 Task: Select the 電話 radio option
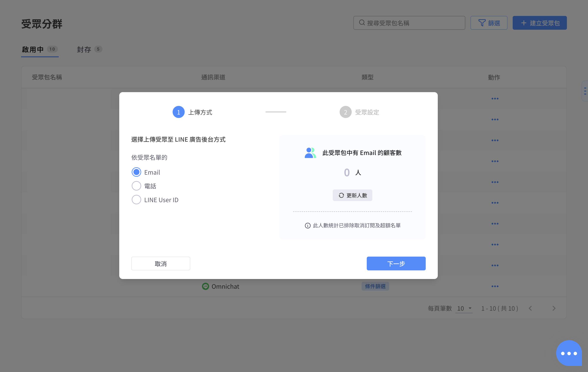point(136,186)
